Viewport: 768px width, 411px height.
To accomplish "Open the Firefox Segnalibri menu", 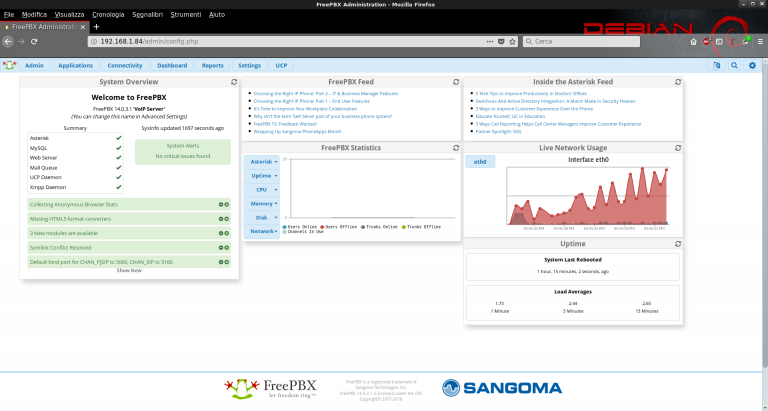I will (x=147, y=15).
